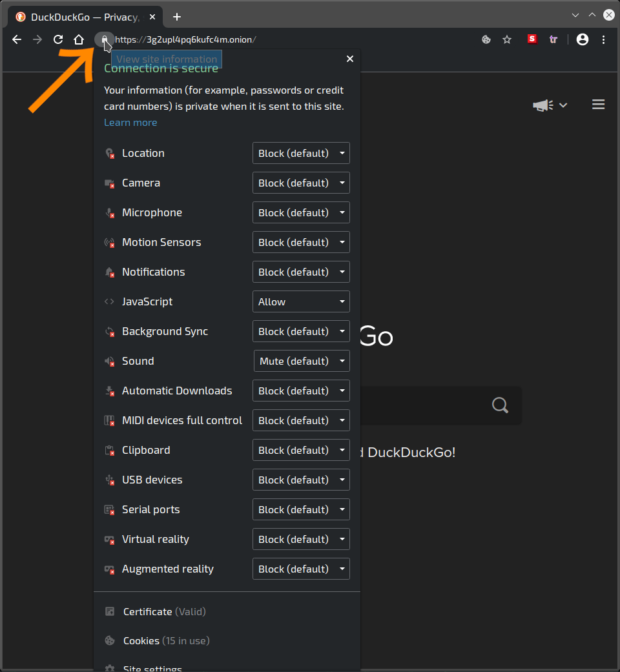Click the Notifications bell icon

click(x=110, y=272)
